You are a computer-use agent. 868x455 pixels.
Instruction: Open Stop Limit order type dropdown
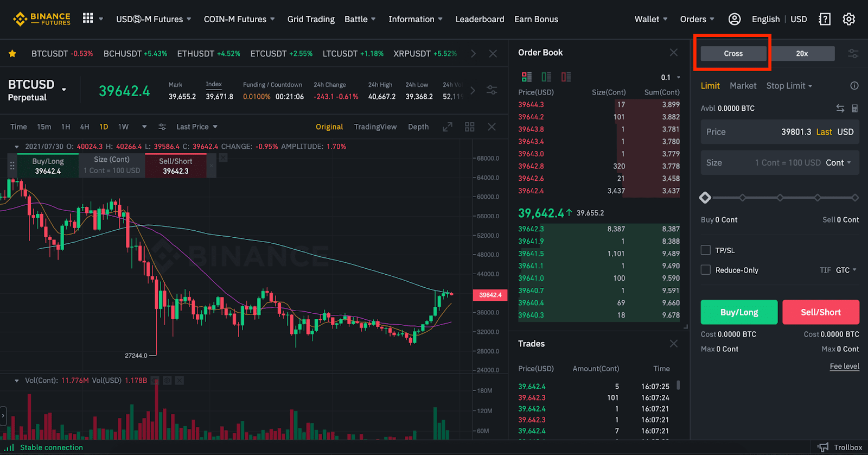789,86
